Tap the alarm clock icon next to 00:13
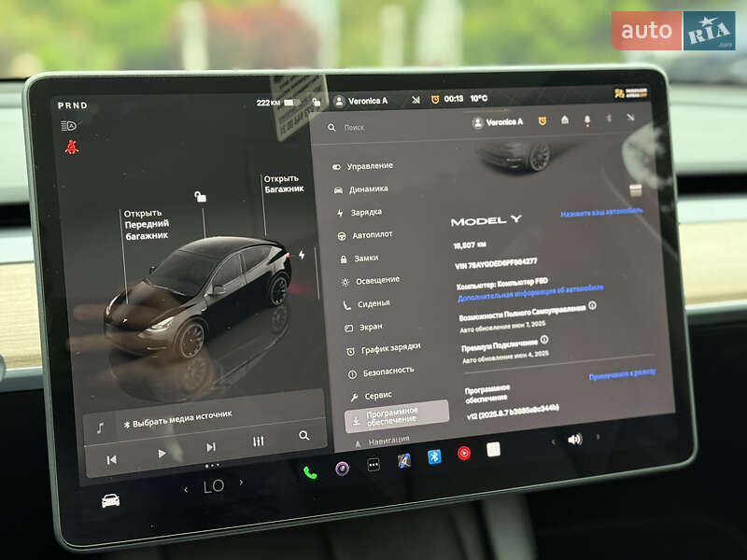 435,99
